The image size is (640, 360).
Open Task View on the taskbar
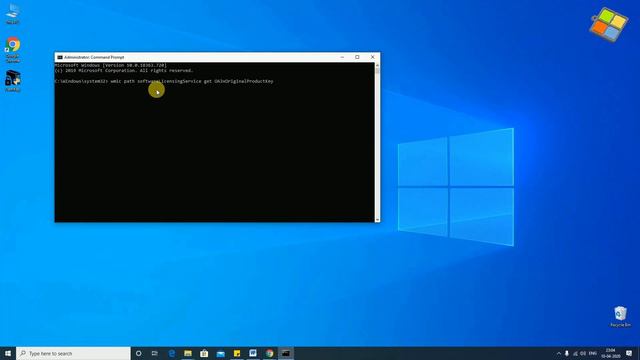155,353
